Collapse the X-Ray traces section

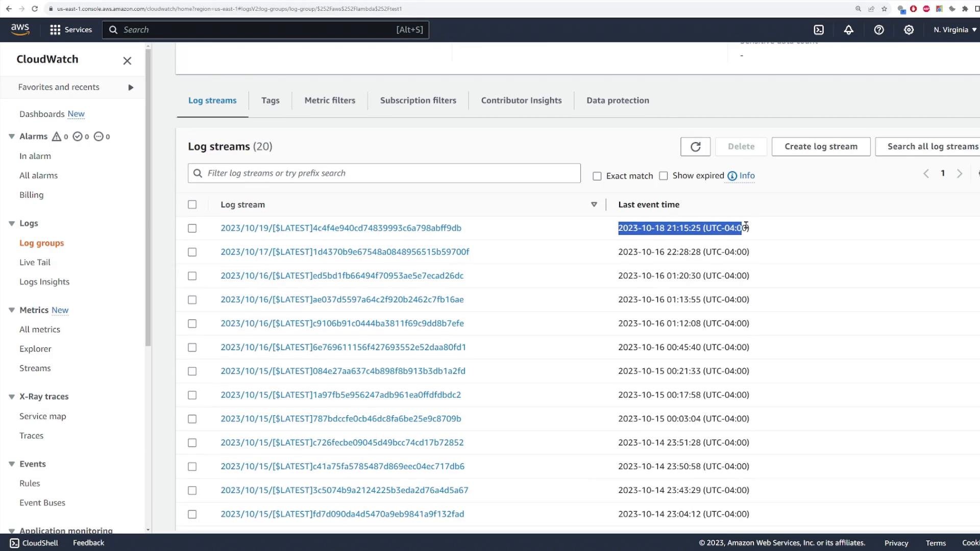(x=11, y=396)
